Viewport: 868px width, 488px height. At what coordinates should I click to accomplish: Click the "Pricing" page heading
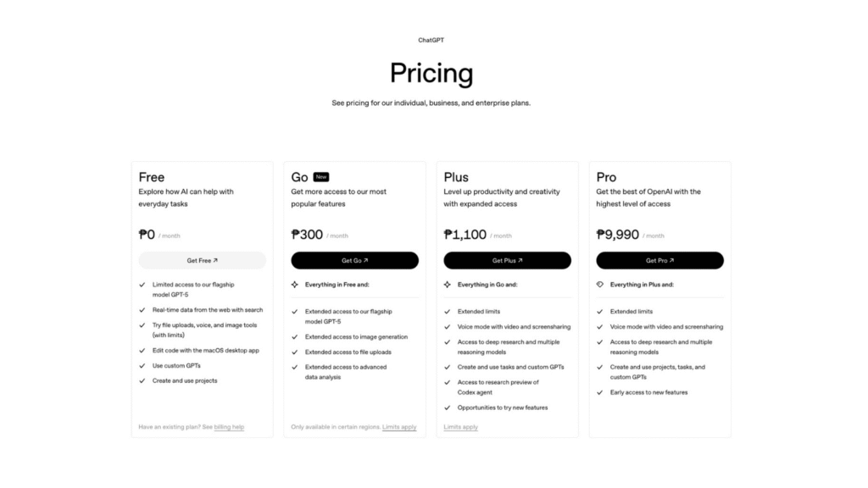pyautogui.click(x=431, y=73)
